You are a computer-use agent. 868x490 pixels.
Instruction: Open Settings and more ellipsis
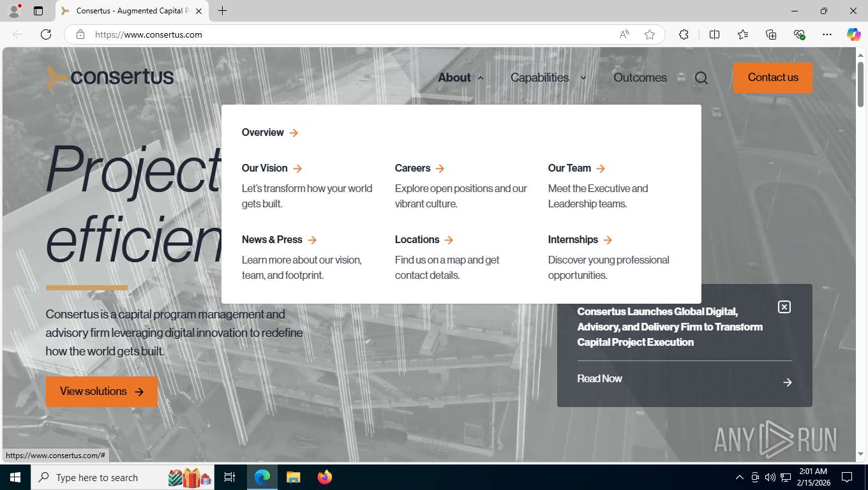click(x=827, y=34)
